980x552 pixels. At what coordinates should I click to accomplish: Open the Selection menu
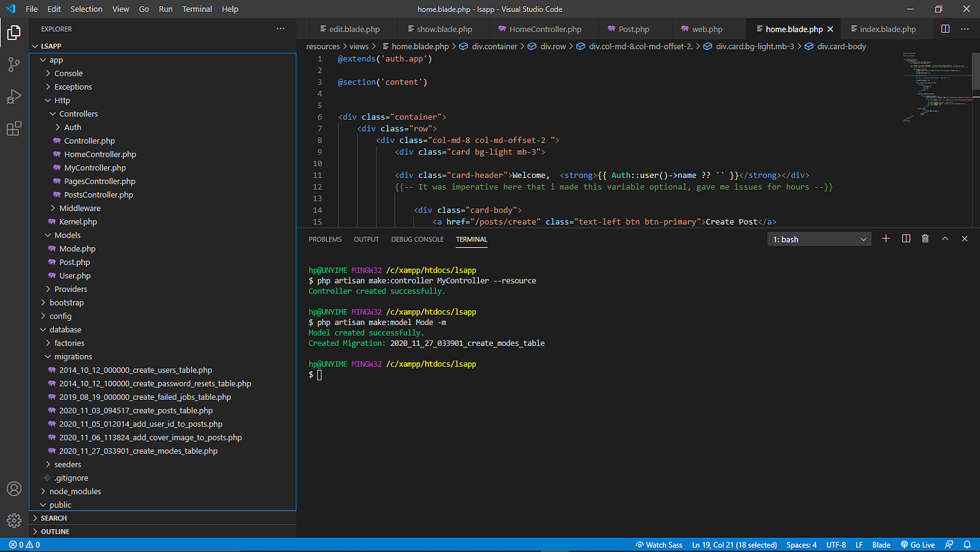click(x=86, y=9)
